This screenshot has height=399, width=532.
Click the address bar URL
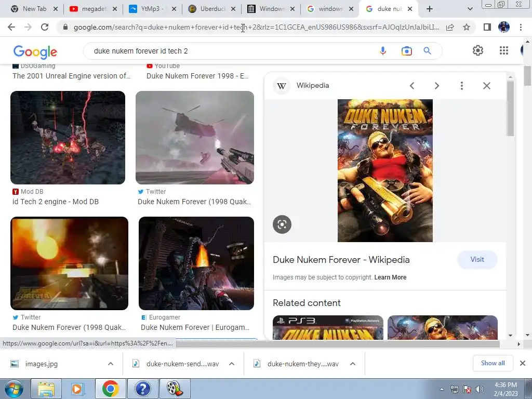256,27
